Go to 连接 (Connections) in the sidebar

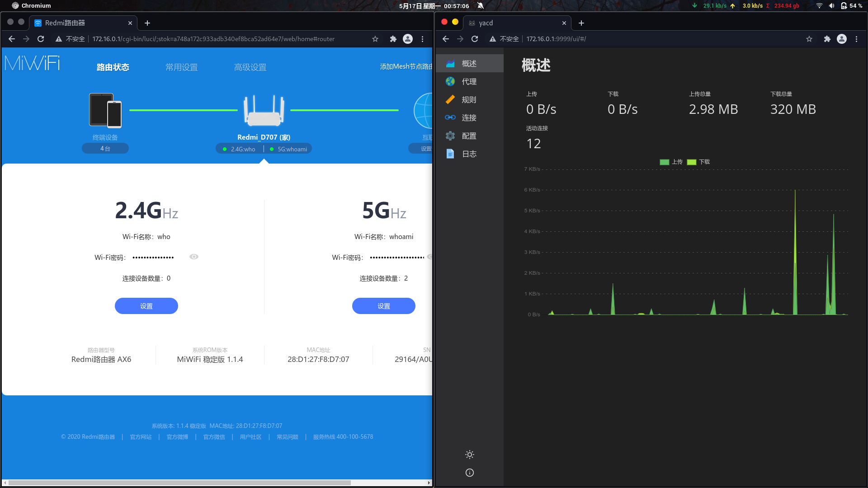coord(468,118)
